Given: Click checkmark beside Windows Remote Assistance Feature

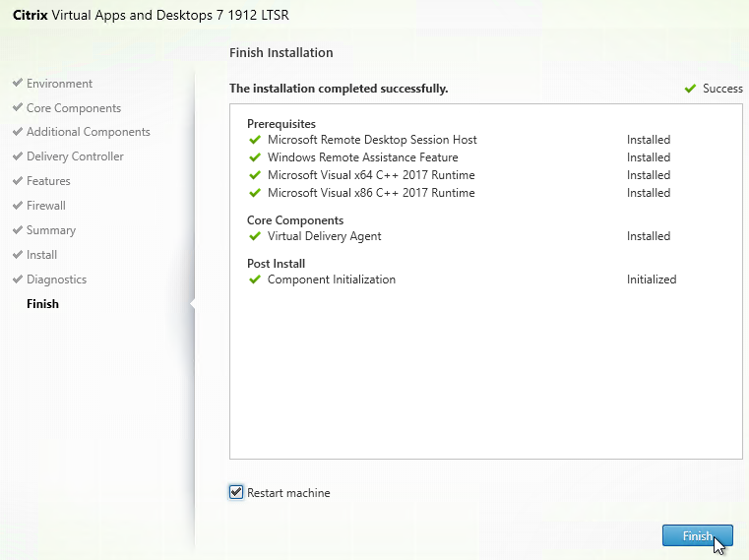Looking at the screenshot, I should (256, 157).
